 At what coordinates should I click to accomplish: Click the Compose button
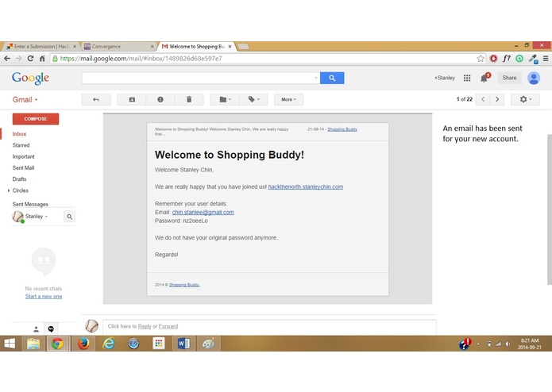click(36, 119)
